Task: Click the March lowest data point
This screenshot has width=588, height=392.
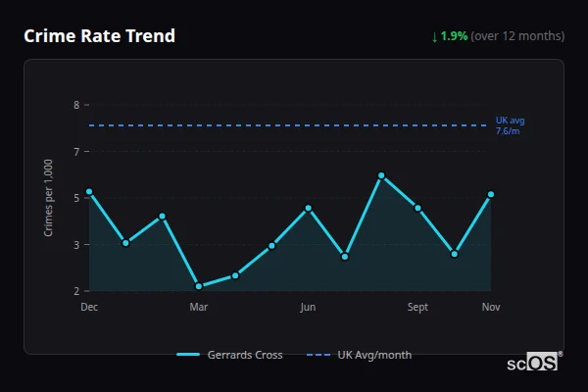Action: click(199, 286)
